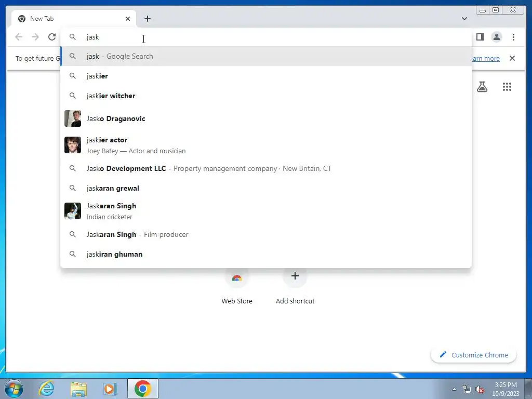The width and height of the screenshot is (532, 399).
Task: Open the Google apps grid
Action: tap(507, 87)
